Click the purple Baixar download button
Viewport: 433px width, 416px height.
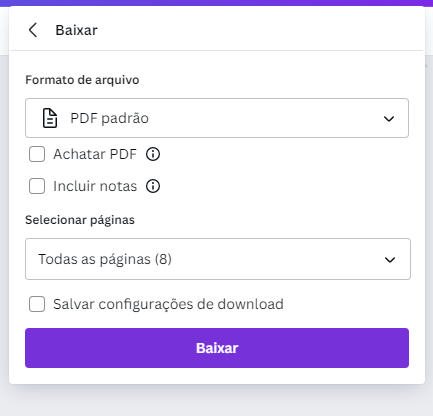217,348
